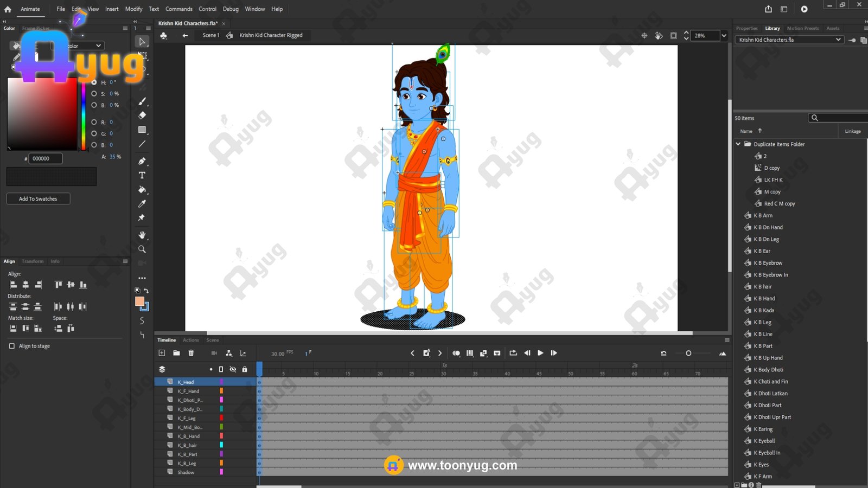868x488 pixels.
Task: Play the timeline animation
Action: pos(540,353)
